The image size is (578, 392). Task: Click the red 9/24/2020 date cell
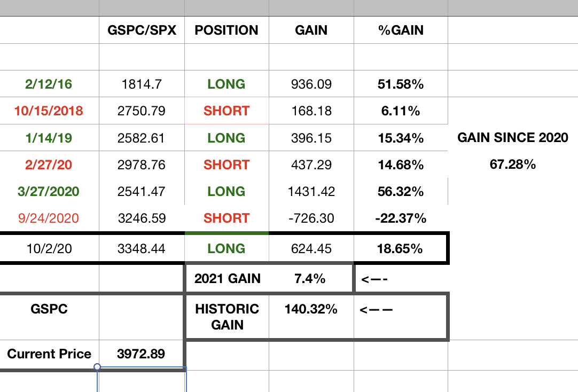coord(50,218)
